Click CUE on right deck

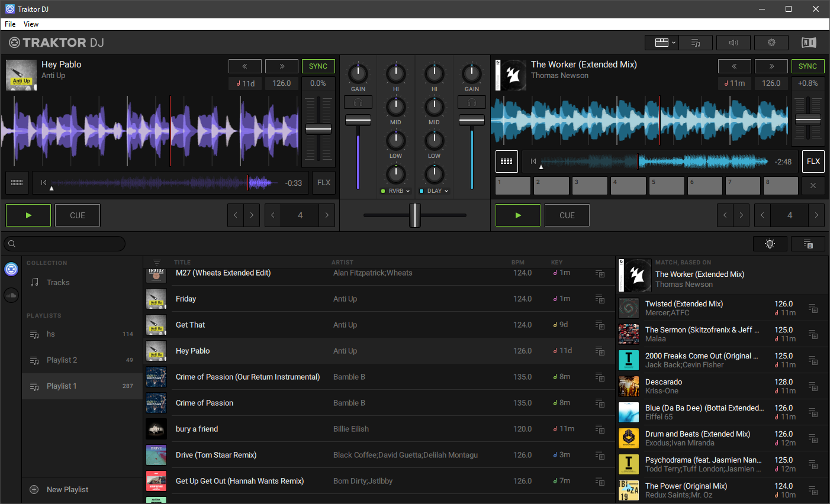(567, 215)
